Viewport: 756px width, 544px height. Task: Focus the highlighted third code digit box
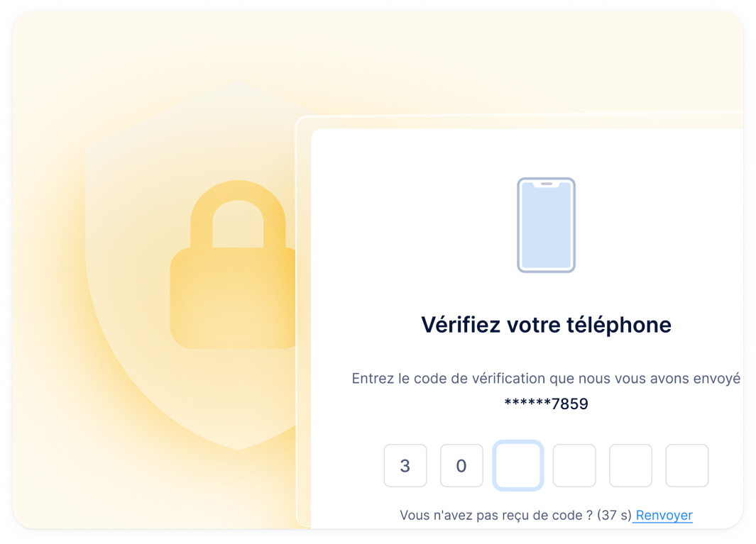(x=518, y=466)
